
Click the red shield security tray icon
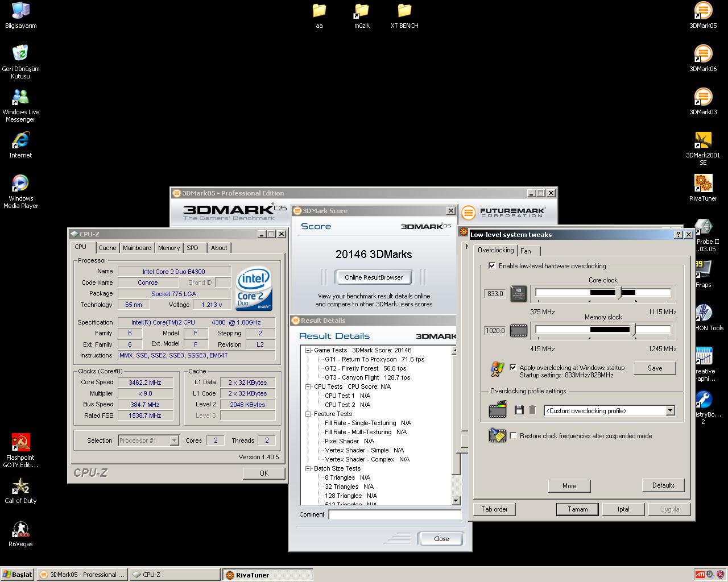pos(720,575)
